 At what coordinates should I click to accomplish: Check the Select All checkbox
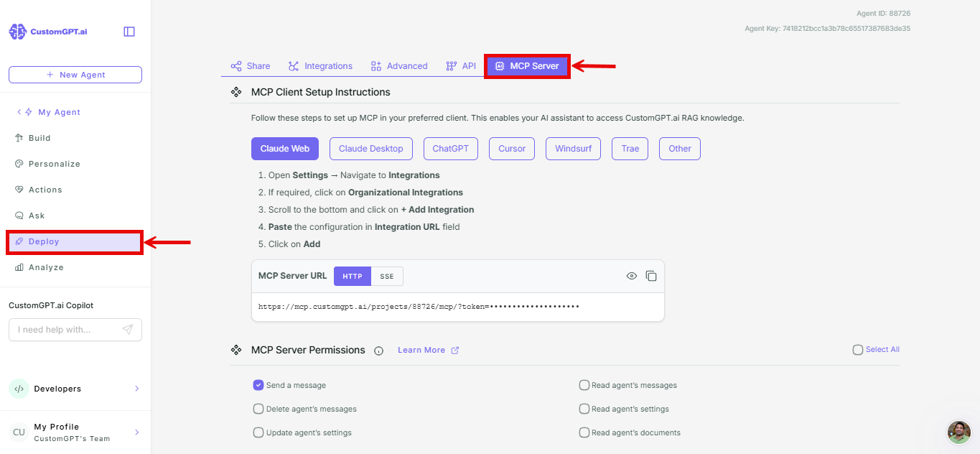tap(858, 350)
